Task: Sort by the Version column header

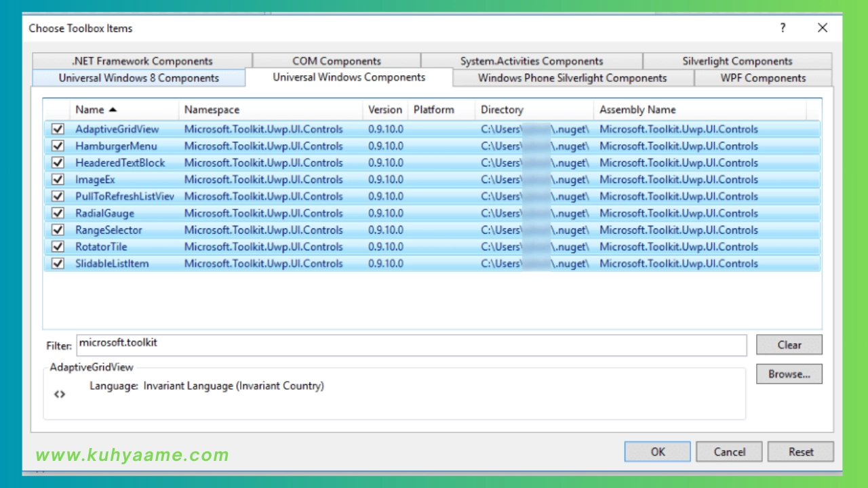Action: (385, 110)
